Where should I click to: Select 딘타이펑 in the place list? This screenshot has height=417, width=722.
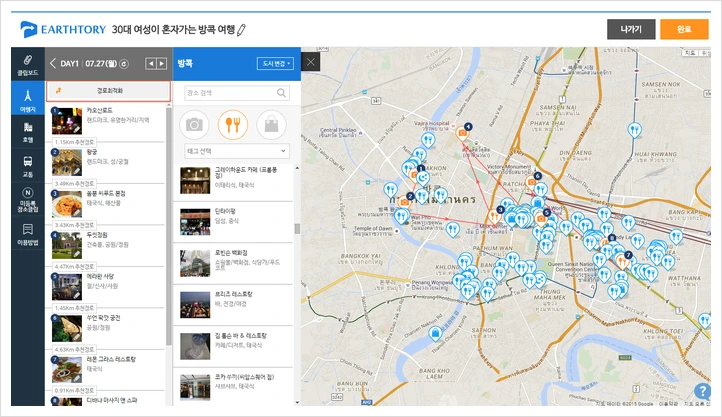click(233, 222)
